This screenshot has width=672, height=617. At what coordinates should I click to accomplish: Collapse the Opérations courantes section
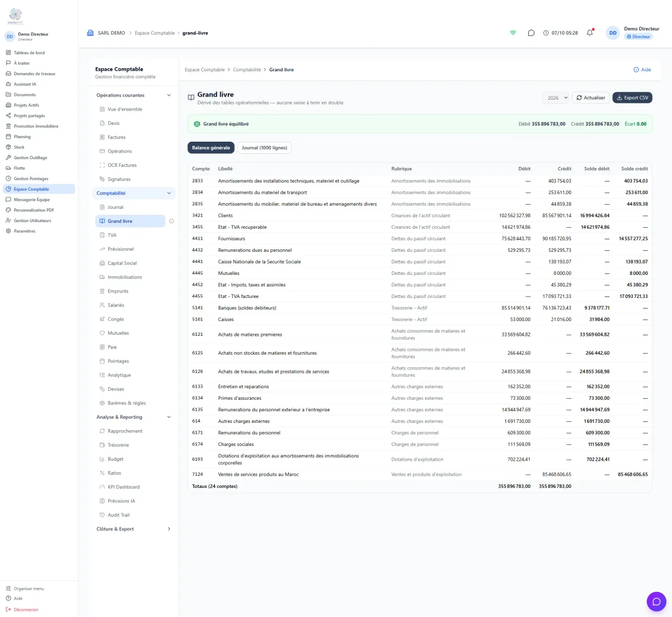point(169,95)
